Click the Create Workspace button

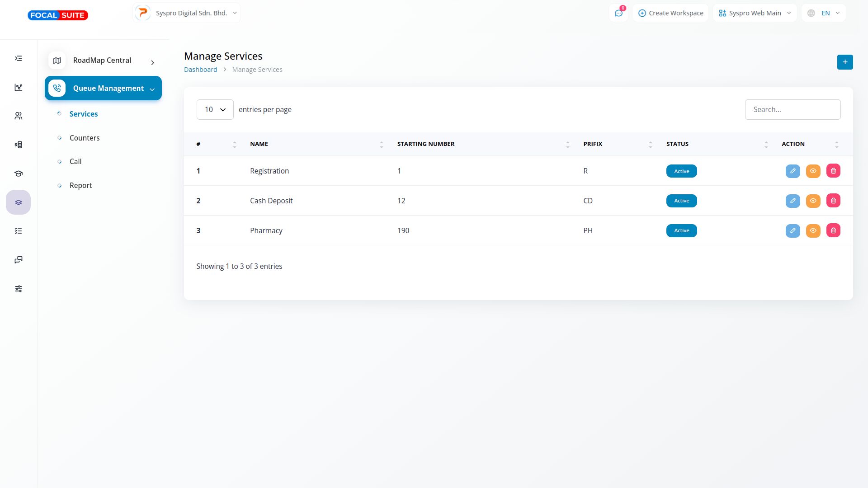click(x=670, y=13)
